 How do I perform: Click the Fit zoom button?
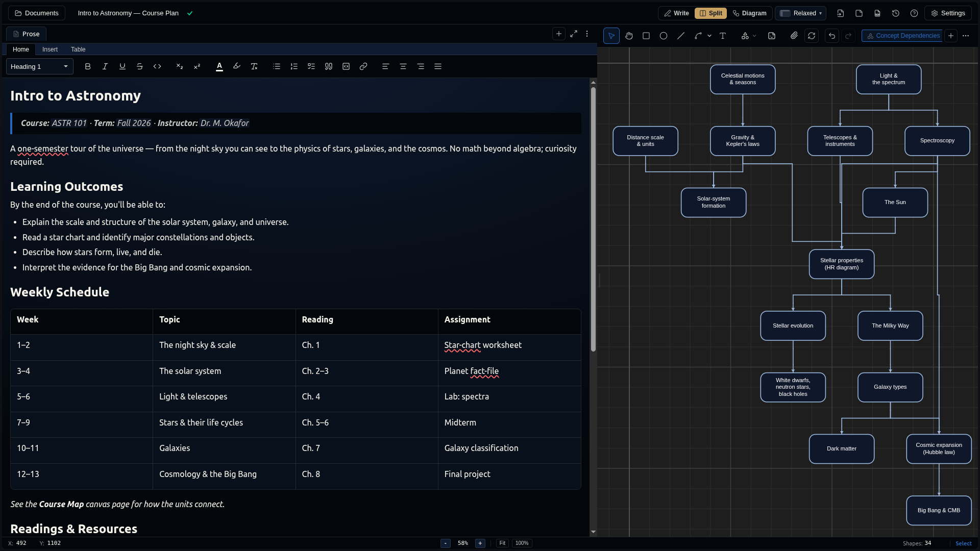(x=502, y=543)
